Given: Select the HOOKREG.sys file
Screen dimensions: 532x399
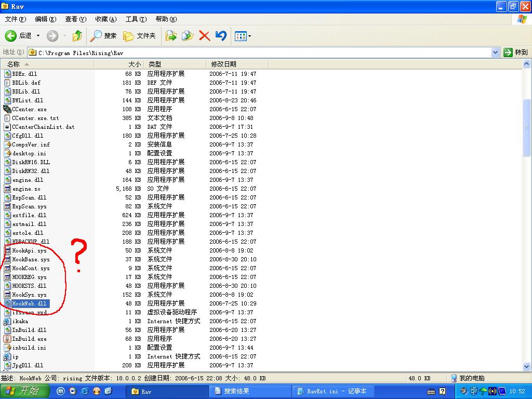Looking at the screenshot, I should [x=29, y=277].
